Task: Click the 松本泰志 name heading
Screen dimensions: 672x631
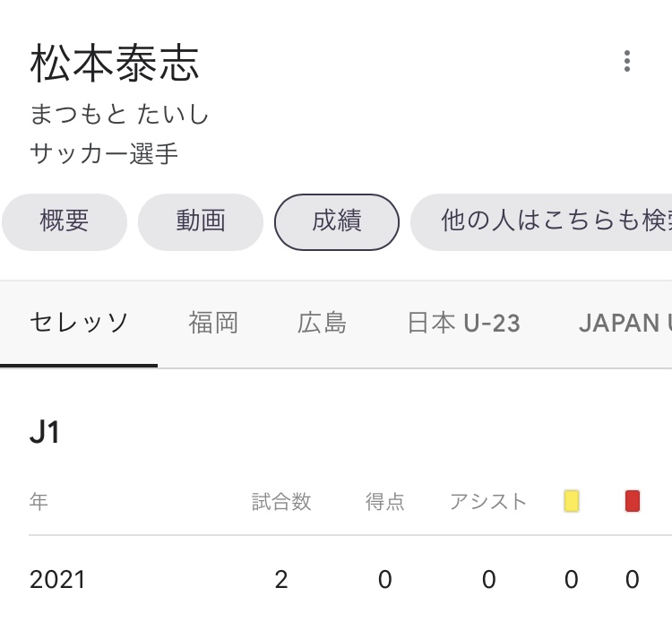Action: click(x=115, y=64)
